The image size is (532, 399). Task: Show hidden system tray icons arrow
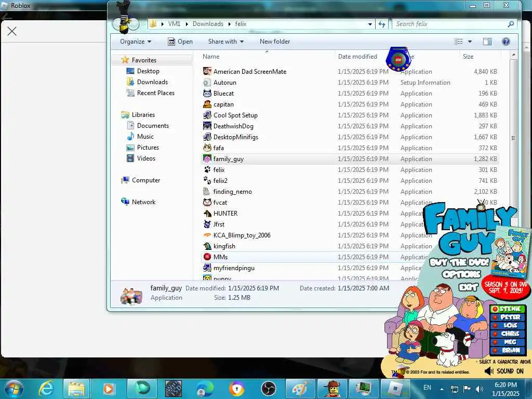coord(442,389)
